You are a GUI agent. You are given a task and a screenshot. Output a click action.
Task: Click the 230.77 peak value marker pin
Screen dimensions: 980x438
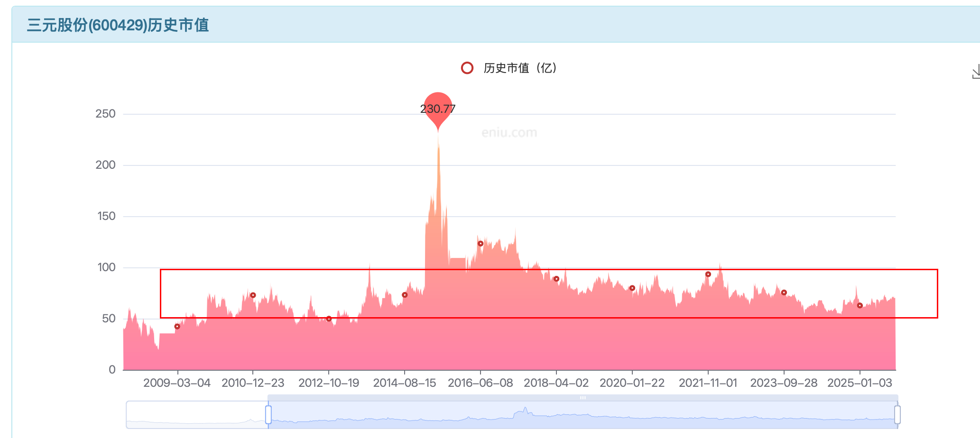[438, 110]
